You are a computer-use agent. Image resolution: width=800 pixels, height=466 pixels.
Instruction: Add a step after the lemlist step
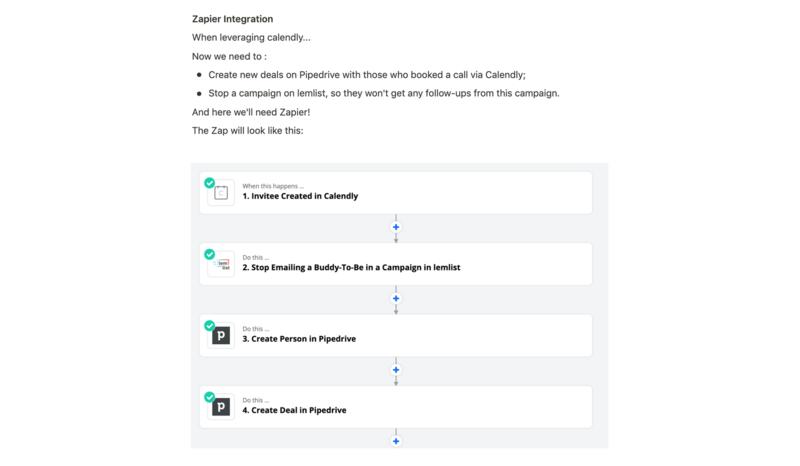click(x=396, y=298)
